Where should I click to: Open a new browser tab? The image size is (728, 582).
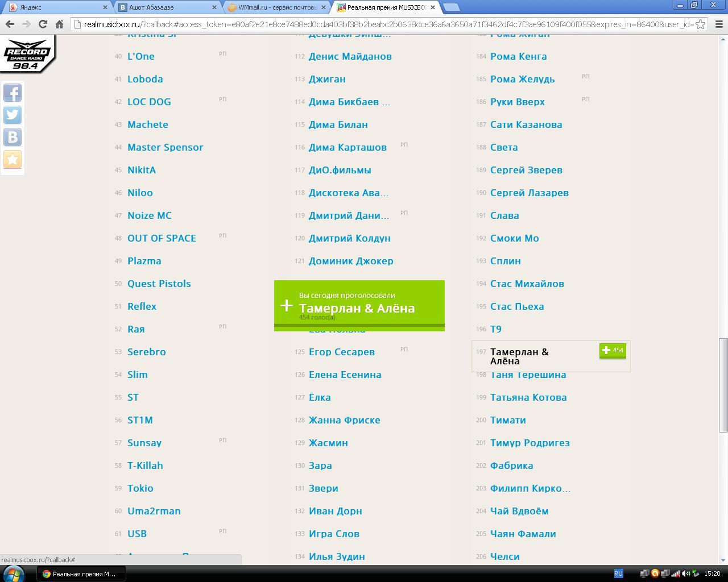[x=451, y=7]
